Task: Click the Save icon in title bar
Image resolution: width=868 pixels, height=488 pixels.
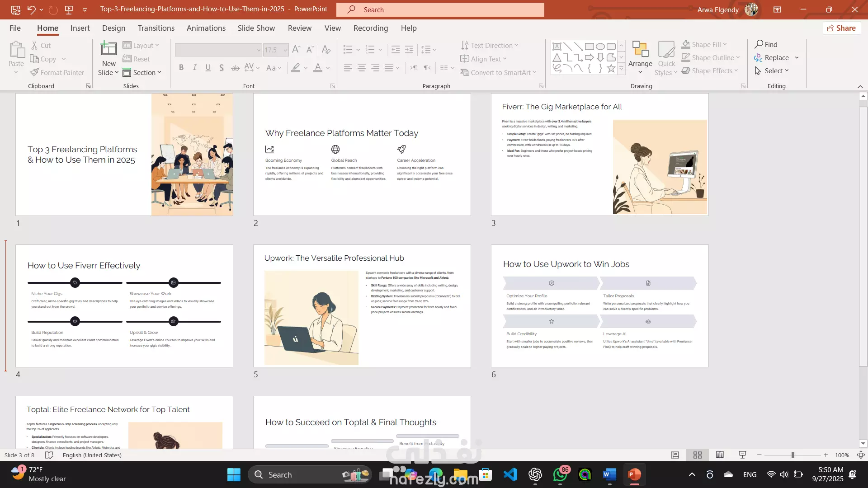Action: pos(15,9)
